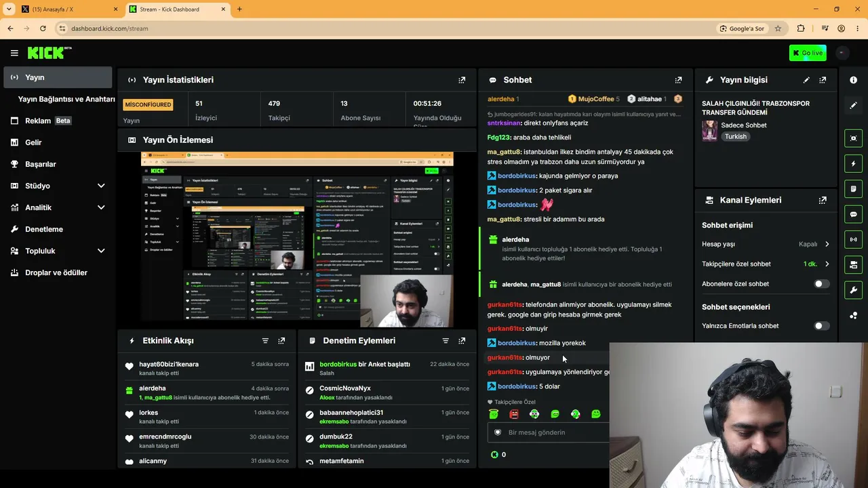Open Reklam Beta in the sidebar
Viewport: 868px width, 488px height.
56,121
